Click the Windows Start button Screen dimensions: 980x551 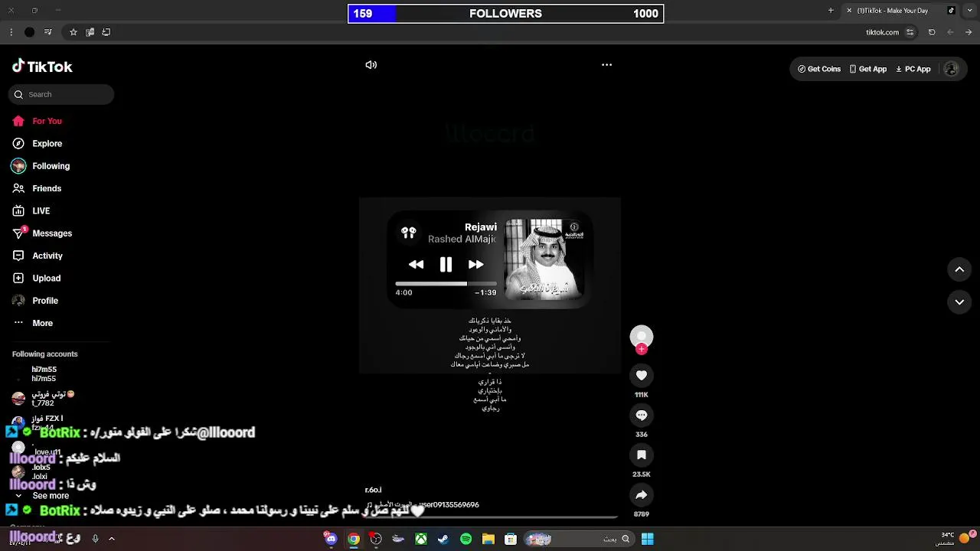point(647,539)
